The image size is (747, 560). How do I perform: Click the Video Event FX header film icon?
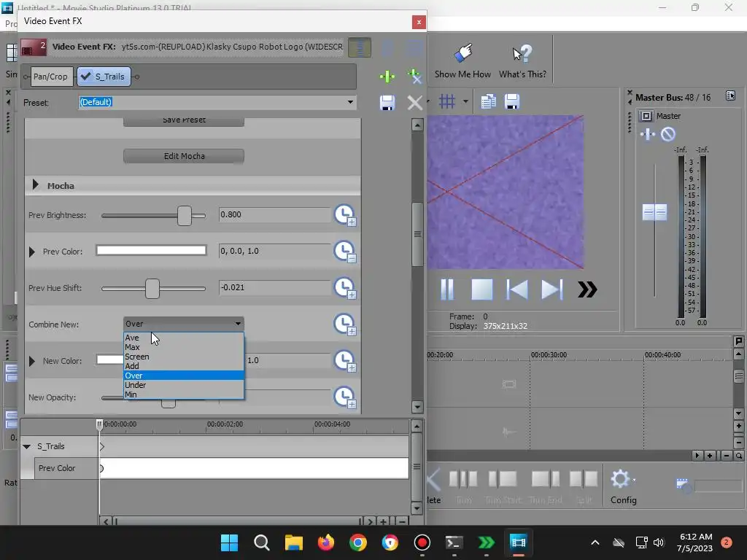click(x=34, y=47)
